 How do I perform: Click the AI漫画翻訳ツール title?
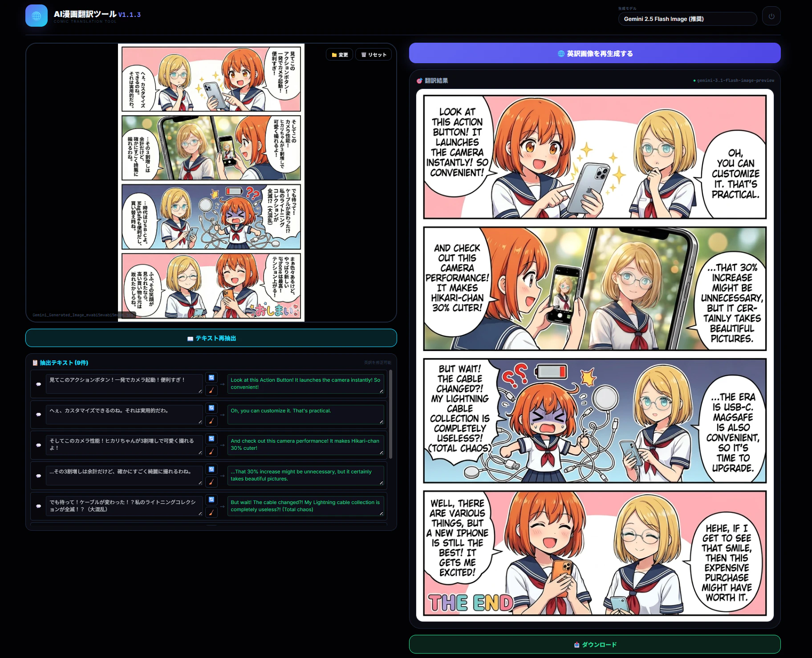85,14
